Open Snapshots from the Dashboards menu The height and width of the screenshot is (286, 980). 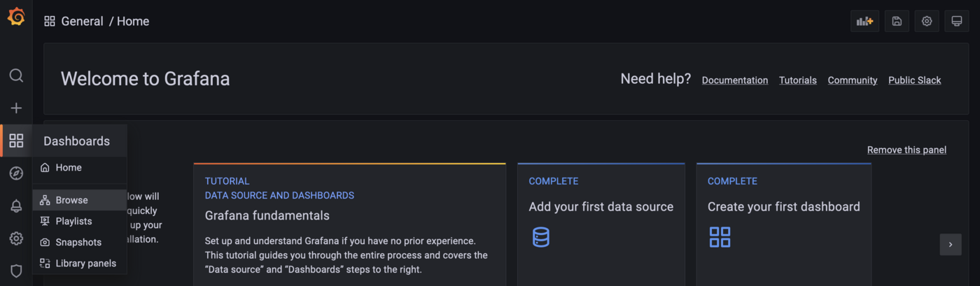[x=78, y=242]
